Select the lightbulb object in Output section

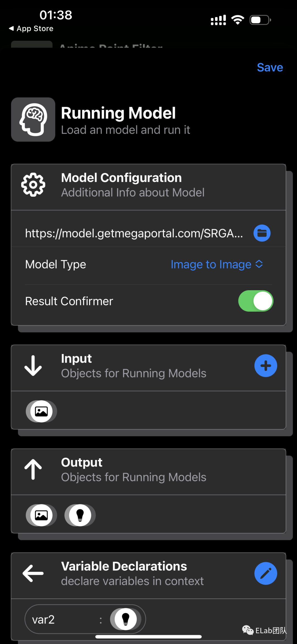(x=80, y=515)
